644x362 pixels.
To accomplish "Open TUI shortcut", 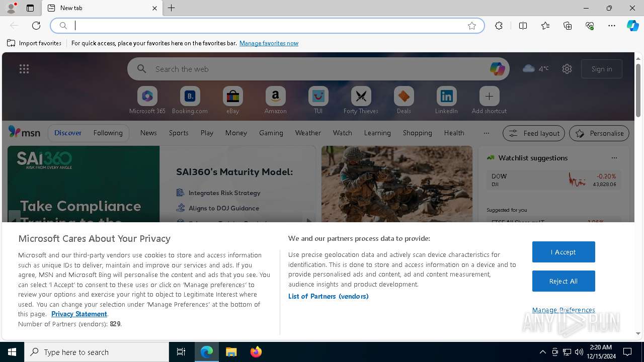I will coord(318,100).
